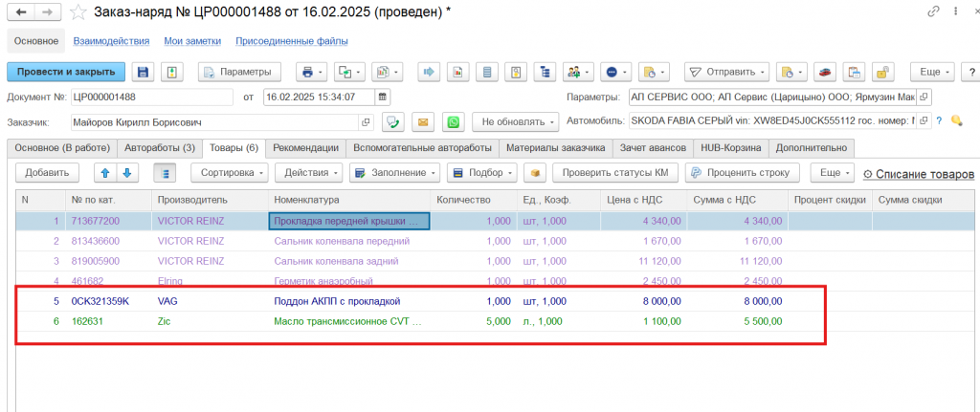This screenshot has height=412, width=980.
Task: Move row up with blue up arrow
Action: point(104,173)
